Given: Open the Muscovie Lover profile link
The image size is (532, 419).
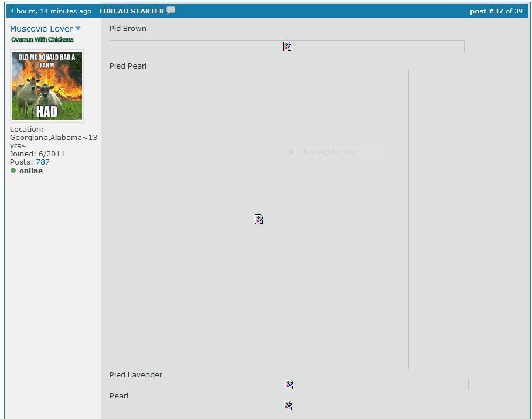Looking at the screenshot, I should click(41, 29).
